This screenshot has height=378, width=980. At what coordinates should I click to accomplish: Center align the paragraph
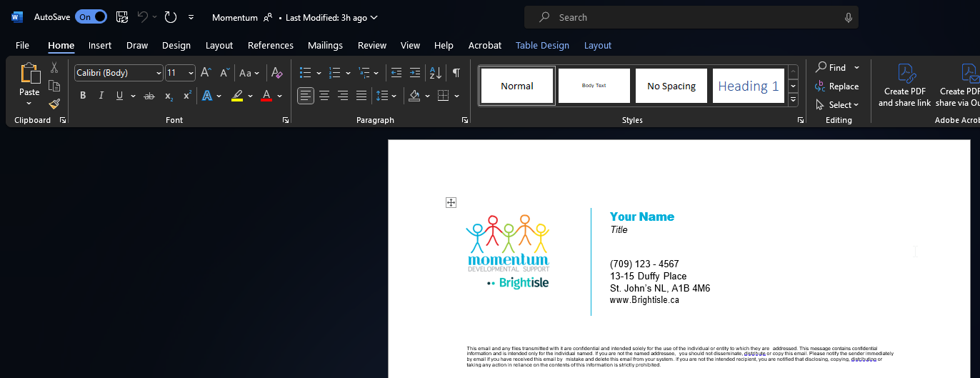324,96
